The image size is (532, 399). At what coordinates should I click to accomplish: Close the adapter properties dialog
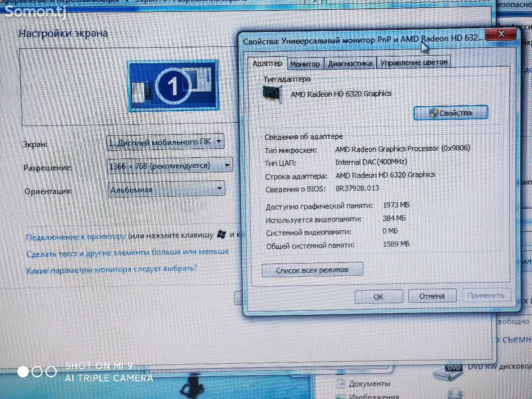pos(501,34)
